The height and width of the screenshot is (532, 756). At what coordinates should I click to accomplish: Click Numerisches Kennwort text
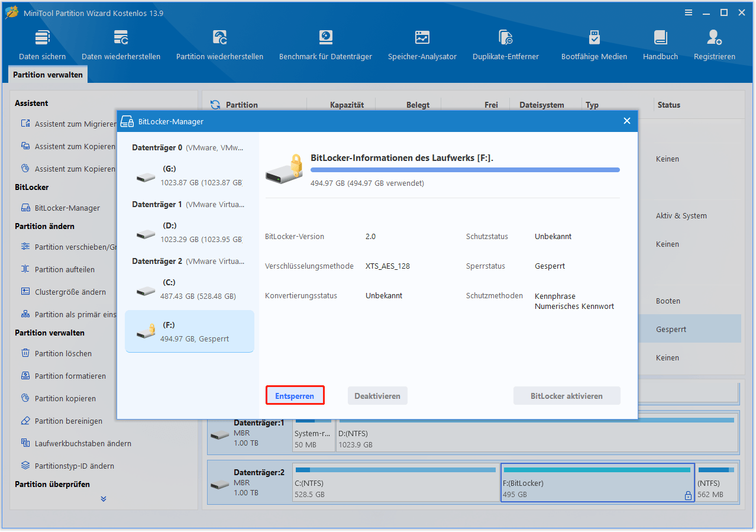tap(574, 307)
